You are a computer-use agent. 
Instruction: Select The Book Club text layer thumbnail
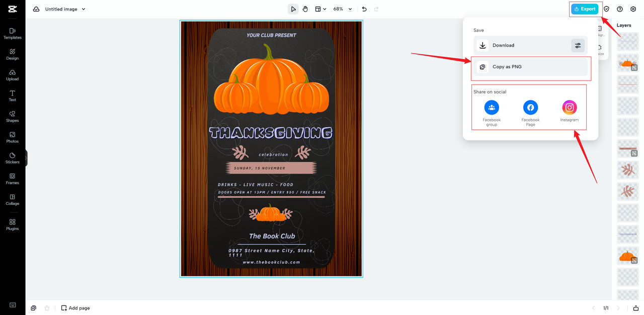tap(627, 41)
